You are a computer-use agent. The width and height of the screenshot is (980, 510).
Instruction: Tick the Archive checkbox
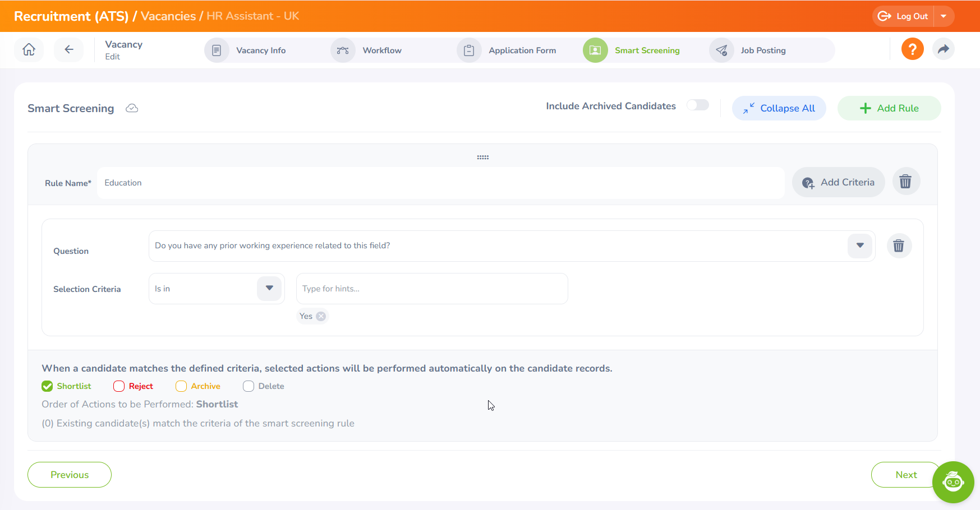[x=181, y=386]
